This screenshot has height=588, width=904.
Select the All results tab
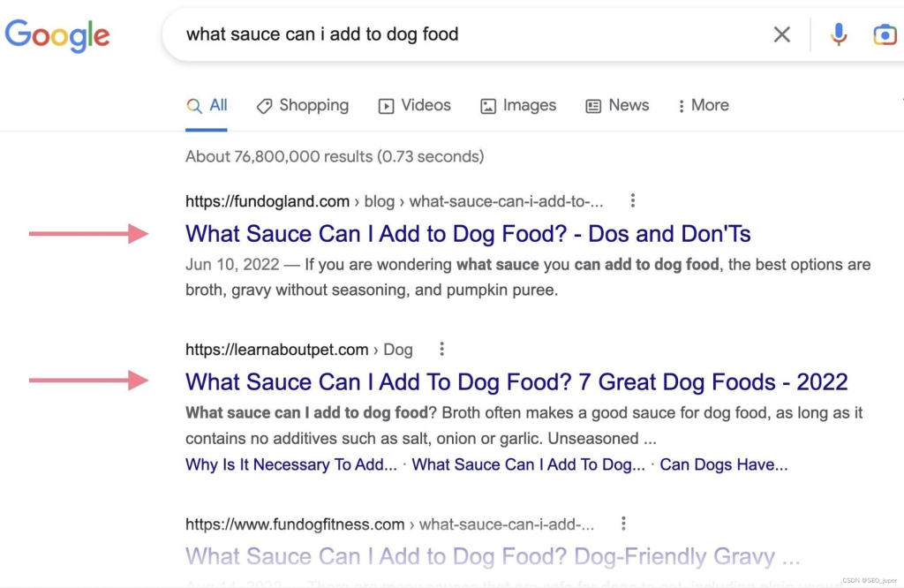[x=207, y=105]
